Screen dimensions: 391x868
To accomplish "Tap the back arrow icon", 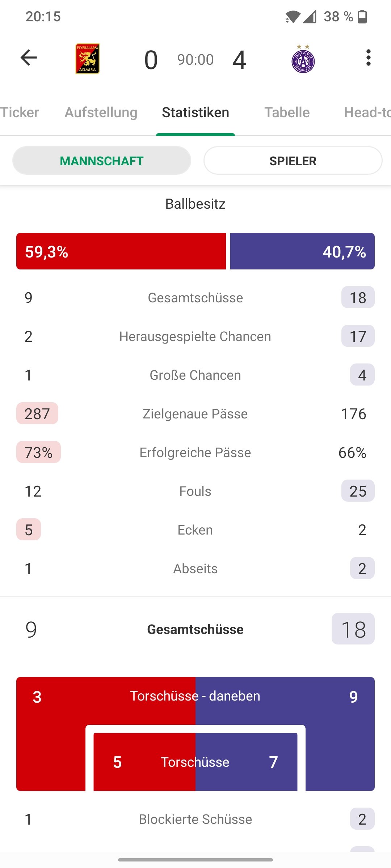I will point(29,58).
